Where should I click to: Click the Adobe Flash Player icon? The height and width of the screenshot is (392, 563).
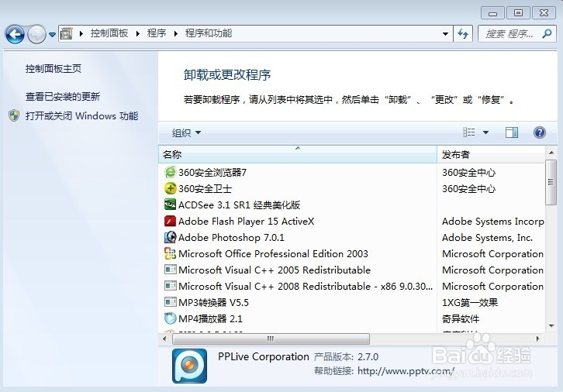[x=170, y=221]
